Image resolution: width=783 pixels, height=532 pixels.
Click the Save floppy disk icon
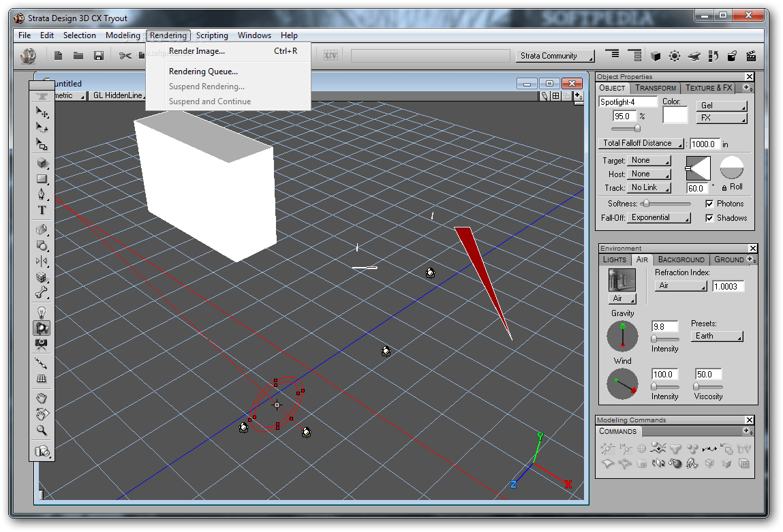(99, 55)
